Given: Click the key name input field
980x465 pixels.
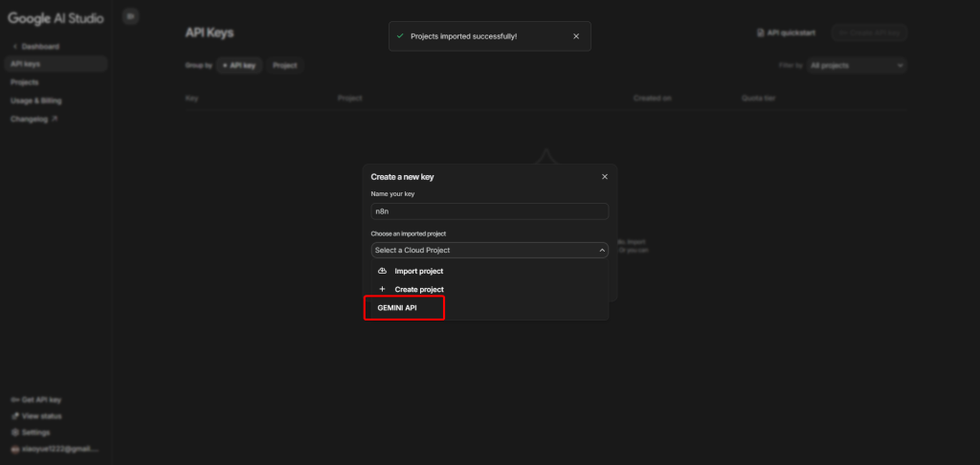Looking at the screenshot, I should coord(489,211).
